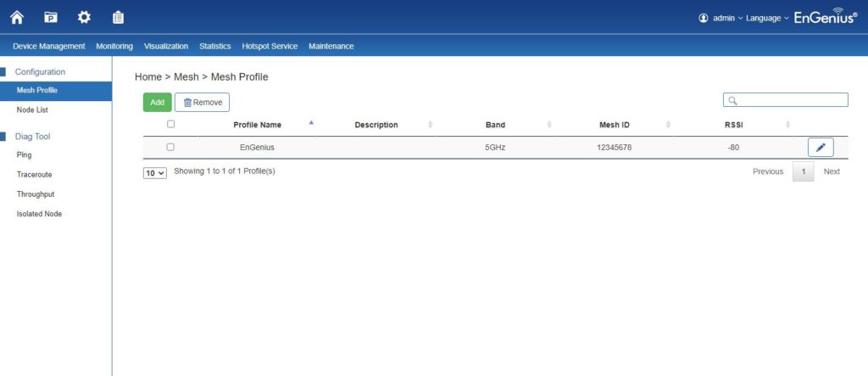The image size is (868, 376).
Task: Edit the EnGenius profile with pencil icon
Action: (x=820, y=148)
